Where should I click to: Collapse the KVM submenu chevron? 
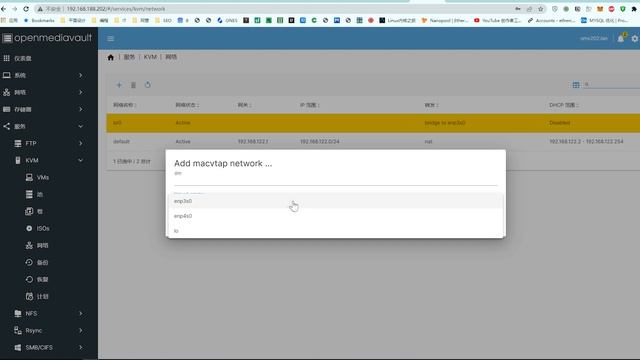pos(80,160)
